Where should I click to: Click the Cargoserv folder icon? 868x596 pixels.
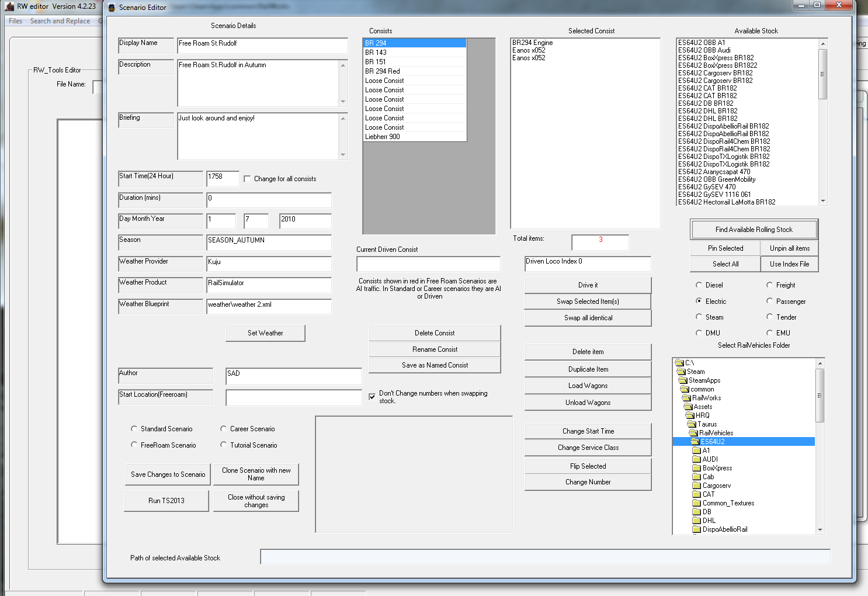click(x=696, y=486)
